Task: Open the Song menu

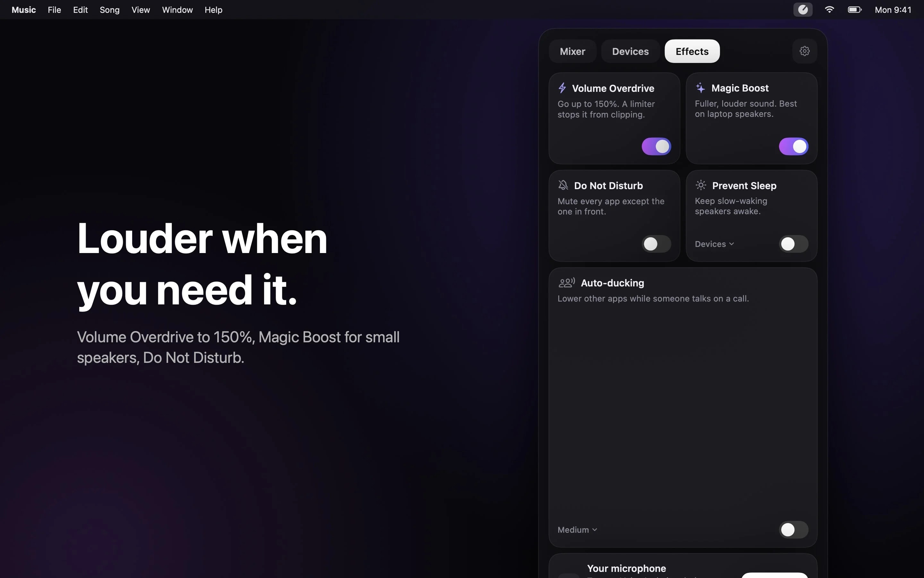Action: pos(110,10)
